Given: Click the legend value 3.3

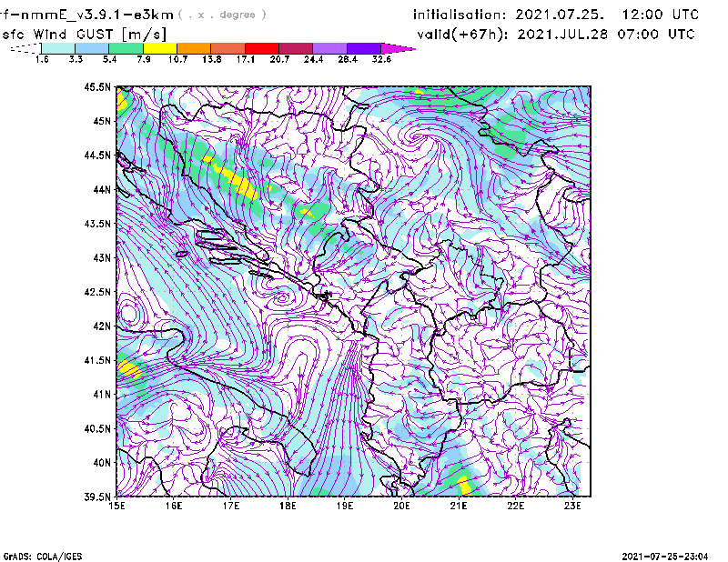Looking at the screenshot, I should [x=76, y=59].
